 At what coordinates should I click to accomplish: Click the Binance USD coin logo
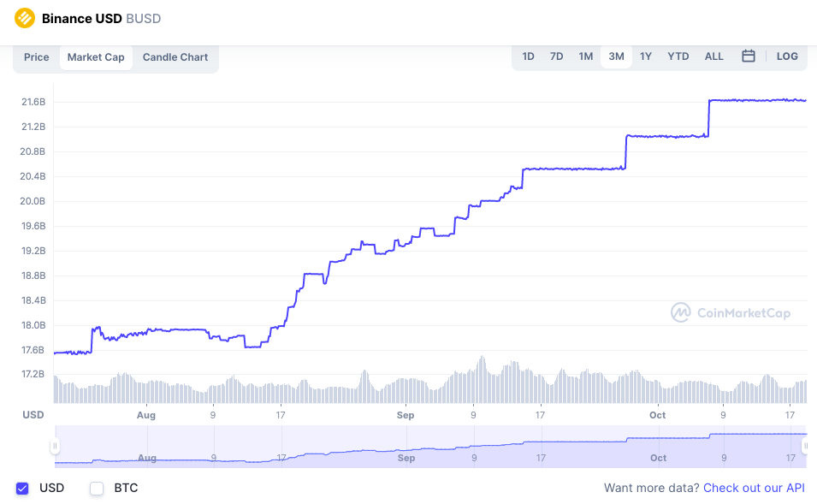click(x=25, y=18)
